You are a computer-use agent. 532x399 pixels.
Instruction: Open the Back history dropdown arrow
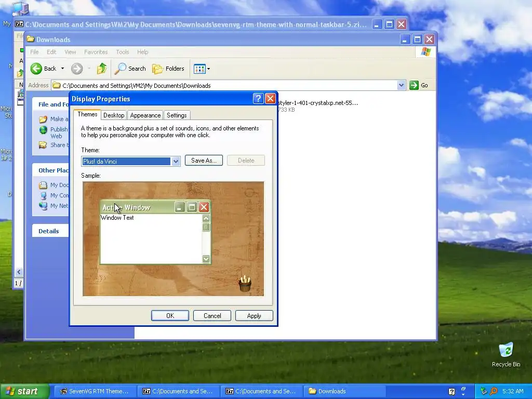[62, 69]
